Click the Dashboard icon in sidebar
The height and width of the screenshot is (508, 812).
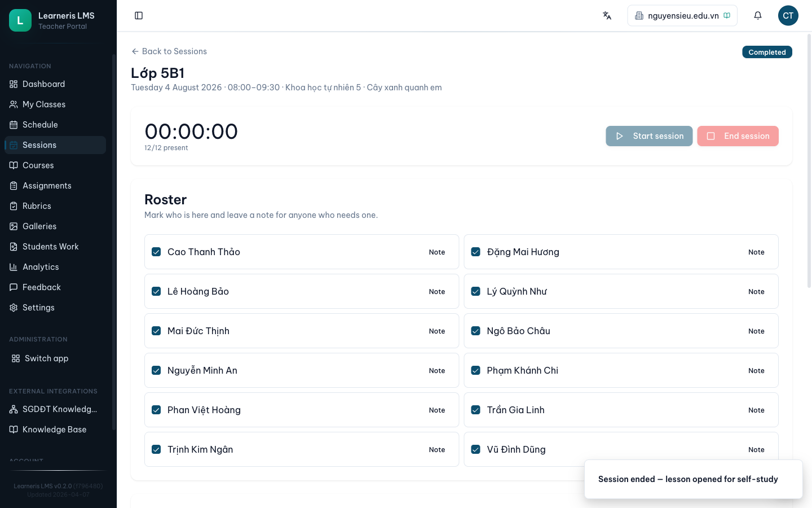point(14,84)
